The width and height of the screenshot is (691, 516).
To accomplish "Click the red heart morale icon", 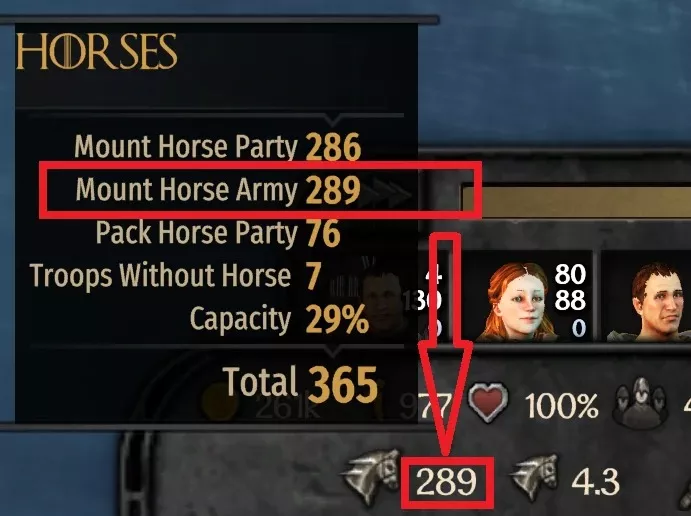I will (488, 403).
